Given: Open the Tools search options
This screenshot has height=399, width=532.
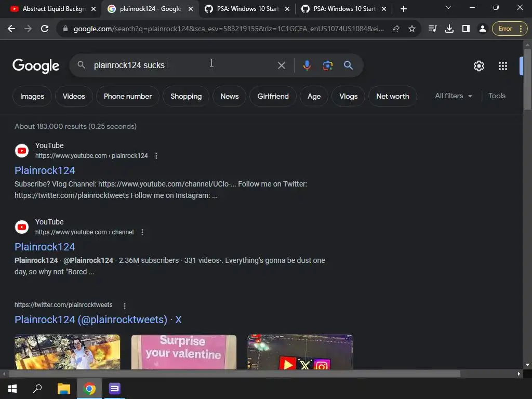Looking at the screenshot, I should tap(497, 96).
